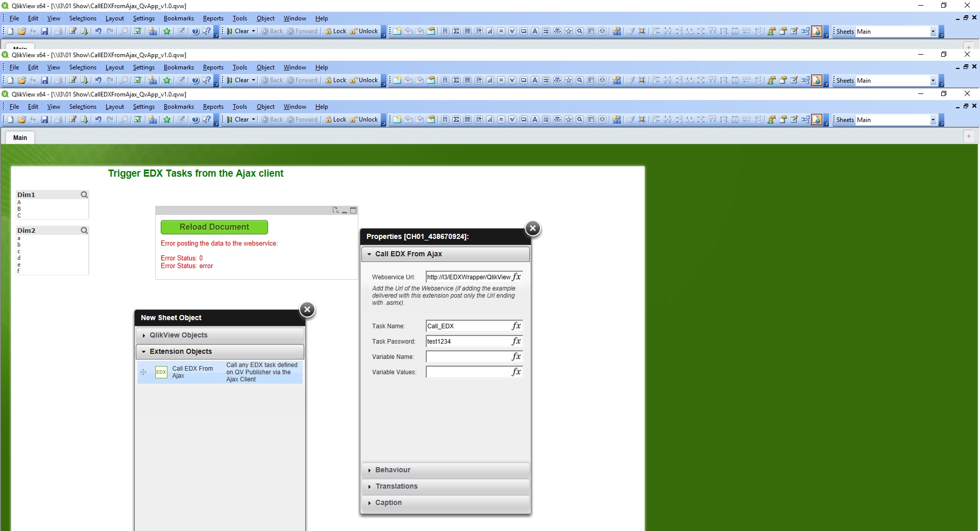Viewport: 980px width, 531px height.
Task: Click Open folder icon in front window toolbar
Action: point(21,119)
